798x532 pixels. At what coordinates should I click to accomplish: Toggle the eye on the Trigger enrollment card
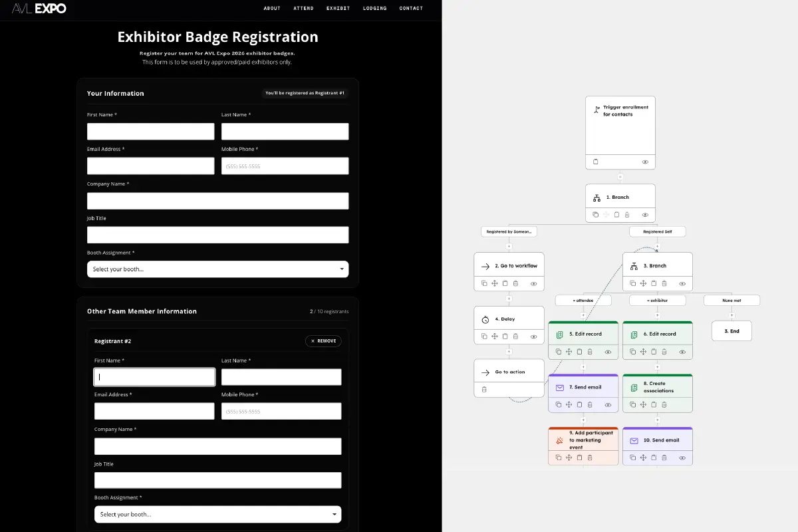pos(644,162)
